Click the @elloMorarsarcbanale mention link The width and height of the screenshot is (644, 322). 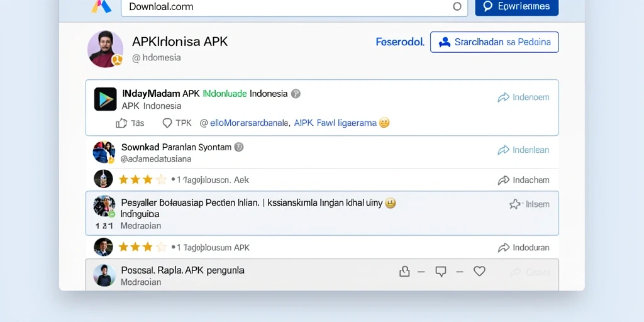245,123
